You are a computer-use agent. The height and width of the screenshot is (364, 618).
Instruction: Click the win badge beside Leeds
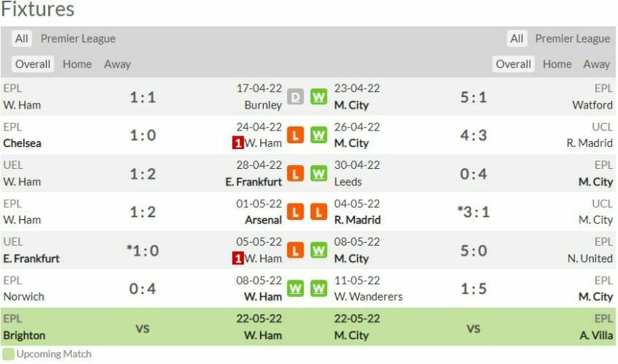(x=319, y=173)
